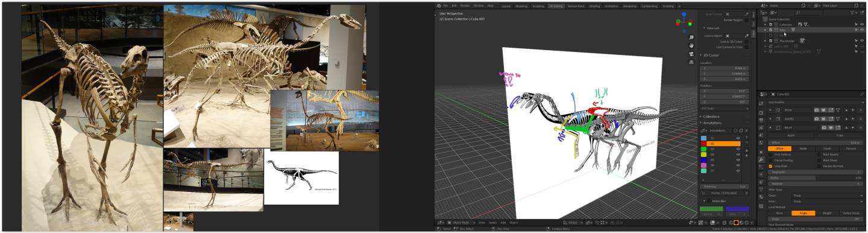Toggle selectability arrow for Ribs collection
The image size is (868, 233).
coord(855,30)
